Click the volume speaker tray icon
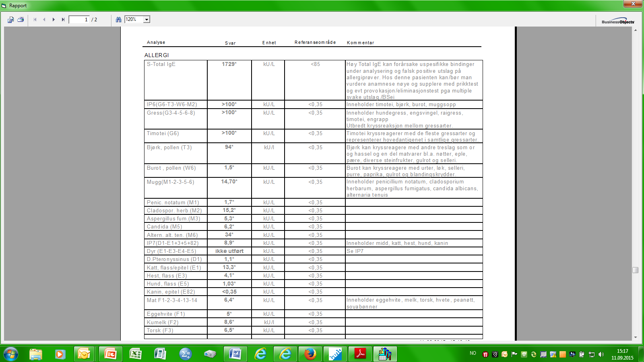The image size is (644, 362). pyautogui.click(x=601, y=354)
